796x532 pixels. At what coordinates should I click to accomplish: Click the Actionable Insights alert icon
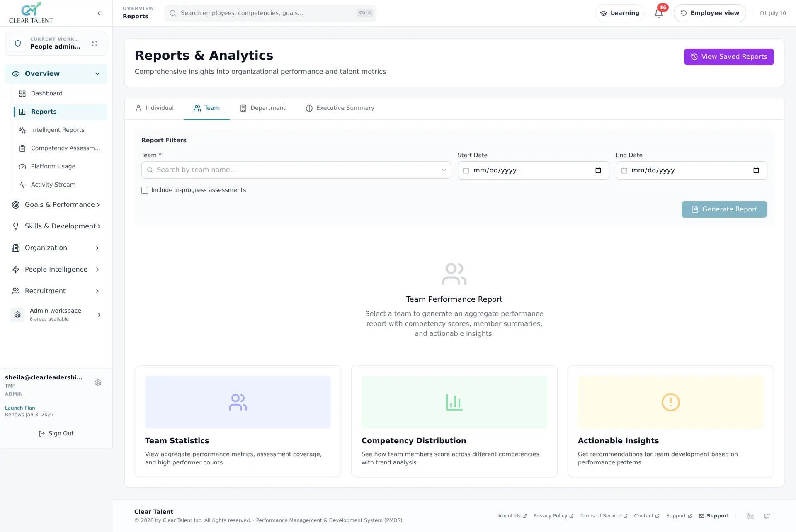(x=671, y=402)
